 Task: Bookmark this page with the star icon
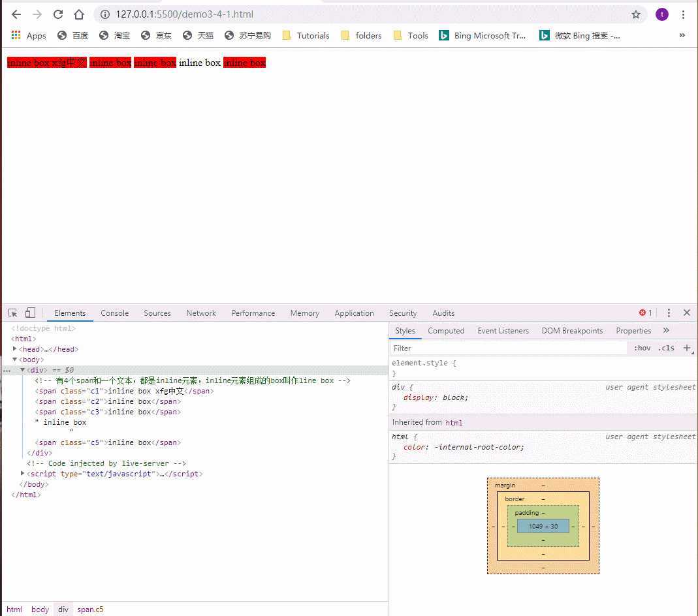pyautogui.click(x=636, y=14)
